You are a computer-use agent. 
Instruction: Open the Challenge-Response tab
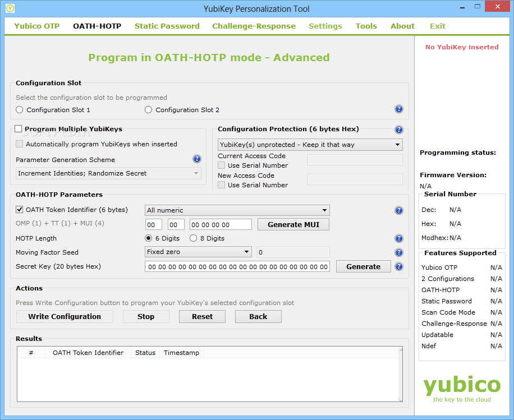tap(254, 26)
